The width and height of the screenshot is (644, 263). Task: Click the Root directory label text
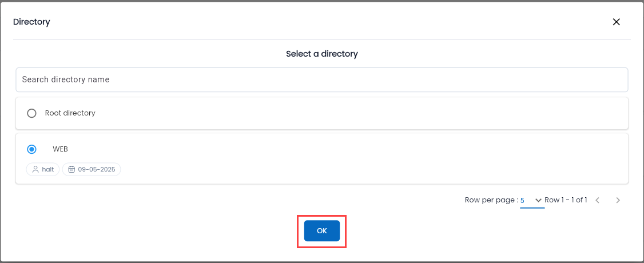70,113
